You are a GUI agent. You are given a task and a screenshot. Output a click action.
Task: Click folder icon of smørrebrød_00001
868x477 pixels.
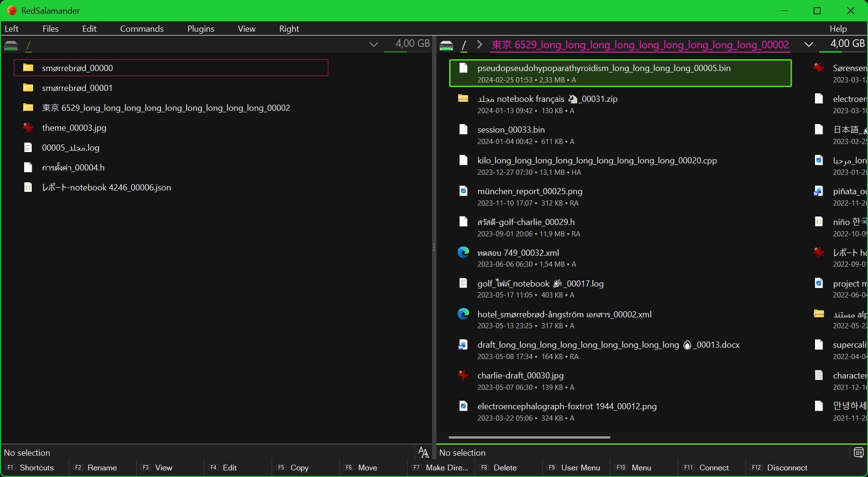pos(28,88)
